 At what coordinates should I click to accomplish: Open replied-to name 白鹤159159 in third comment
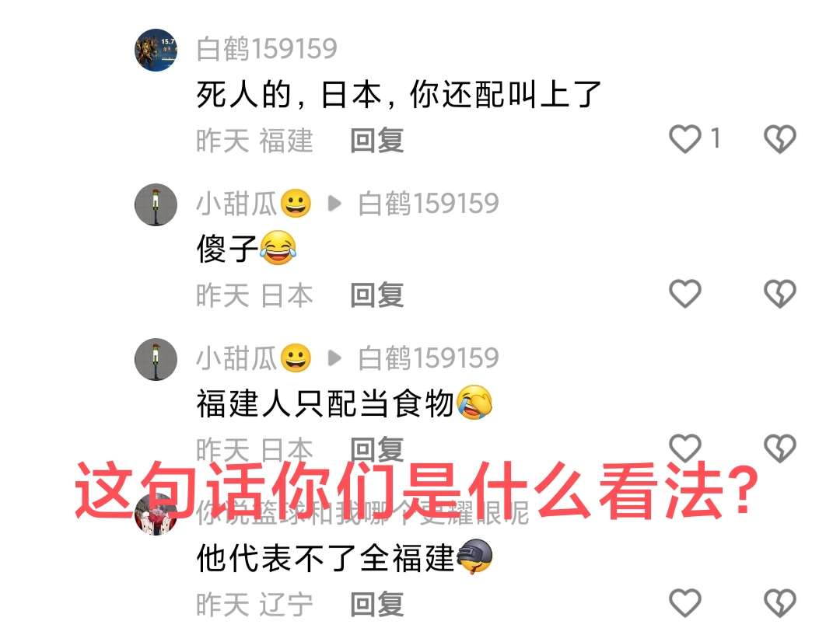(429, 358)
